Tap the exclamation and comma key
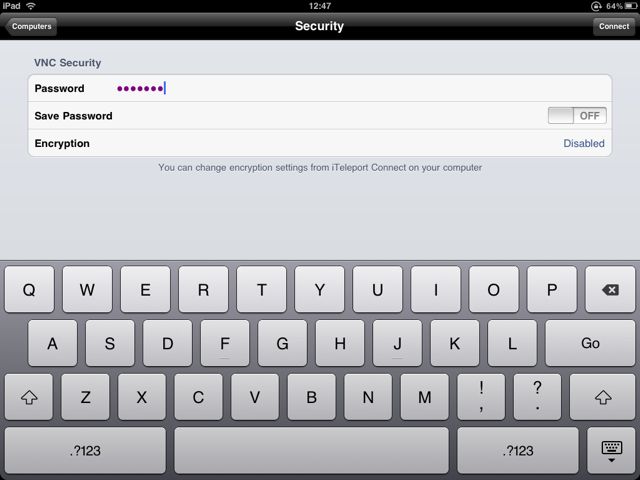640x480 pixels. 481,397
